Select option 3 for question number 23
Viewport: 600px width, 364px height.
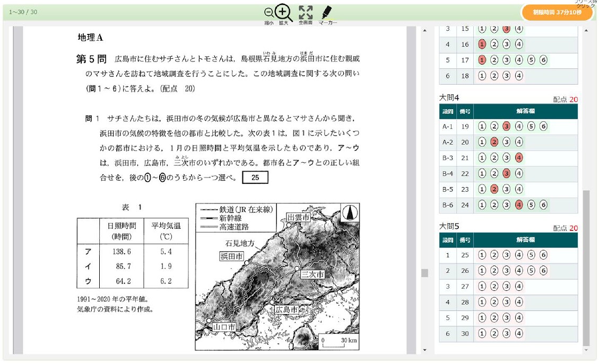point(506,189)
